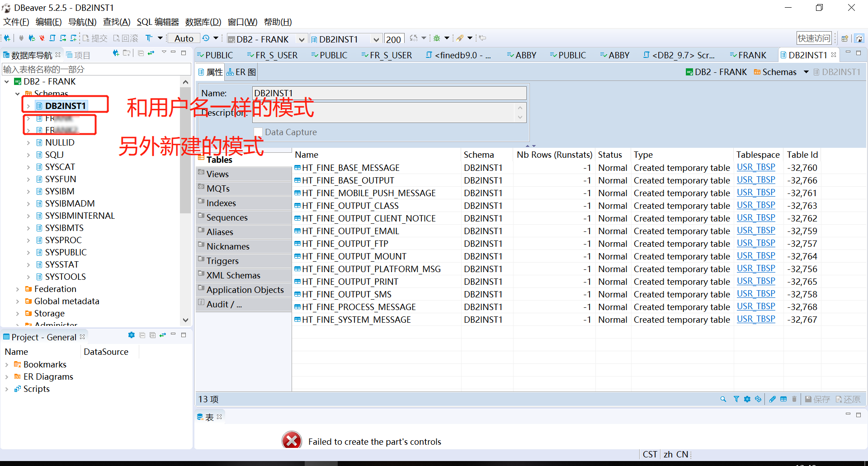Expand the NULLID schema node
The width and height of the screenshot is (868, 466).
tap(28, 143)
